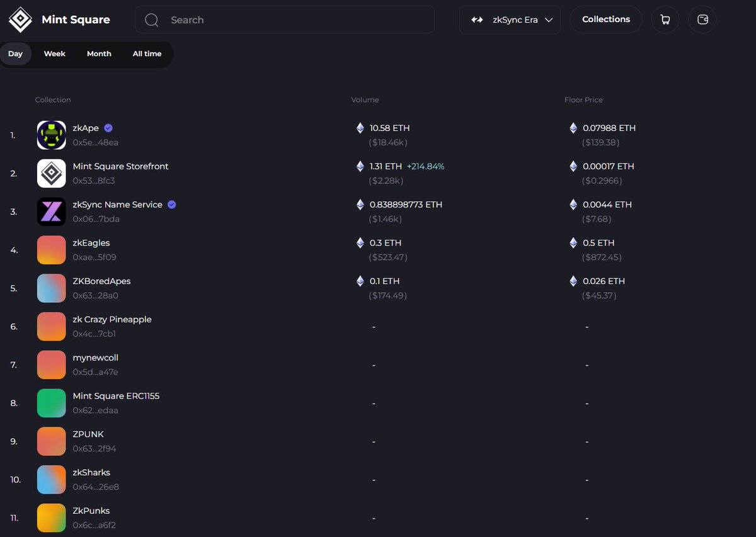The image size is (756, 537).
Task: Click the zk Crazy Pineapple avatar
Action: 52,327
